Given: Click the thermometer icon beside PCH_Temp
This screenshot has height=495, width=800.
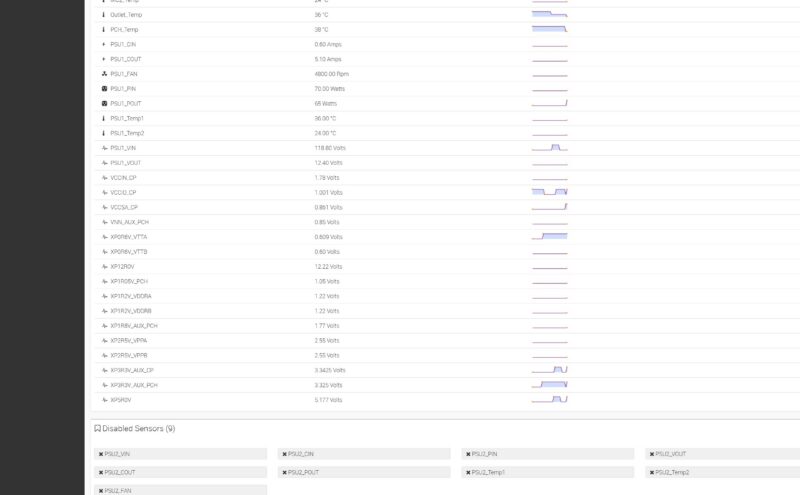Looking at the screenshot, I should [x=104, y=30].
